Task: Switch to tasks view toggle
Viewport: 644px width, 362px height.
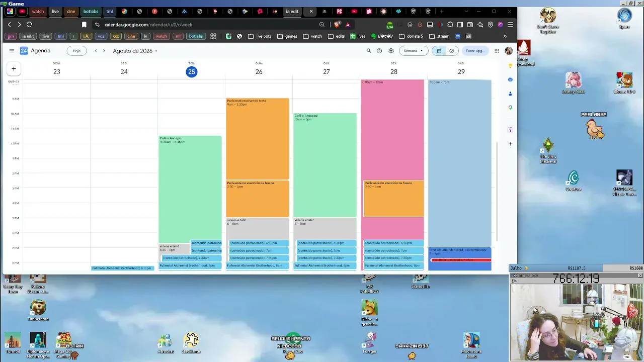Action: [x=451, y=51]
